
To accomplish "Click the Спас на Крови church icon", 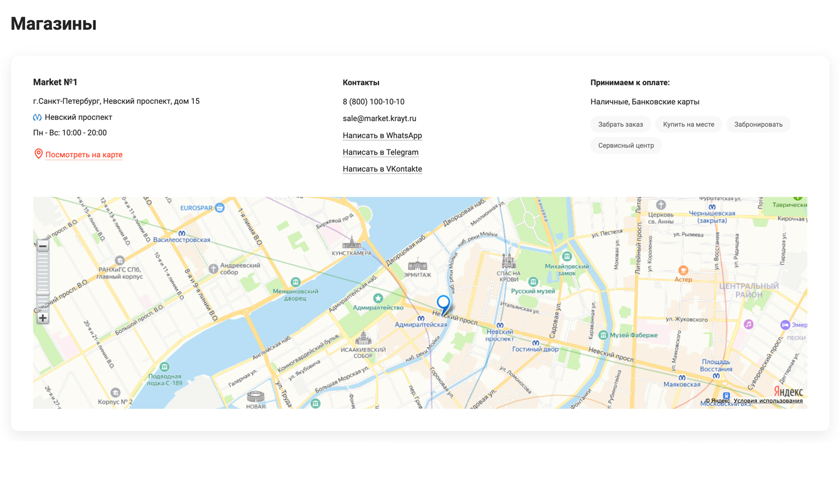I will (x=508, y=261).
